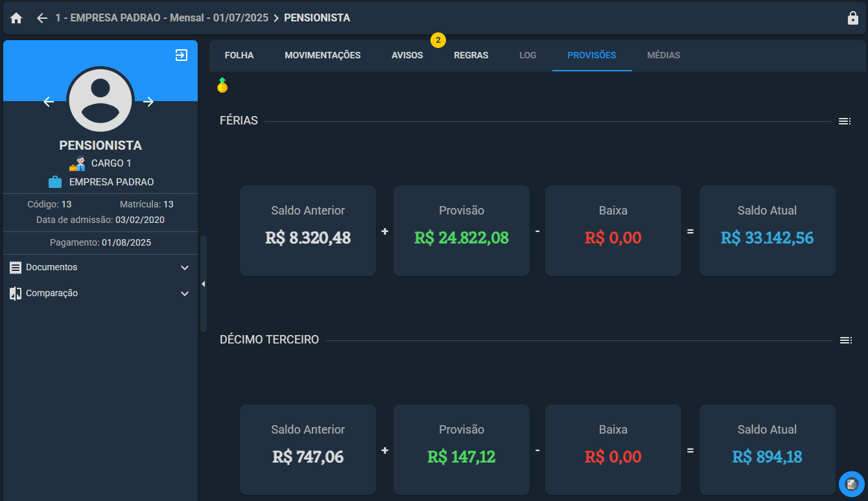Click the PENSIONISTA name under the avatar
Screen dimensions: 868x501
pos(100,145)
